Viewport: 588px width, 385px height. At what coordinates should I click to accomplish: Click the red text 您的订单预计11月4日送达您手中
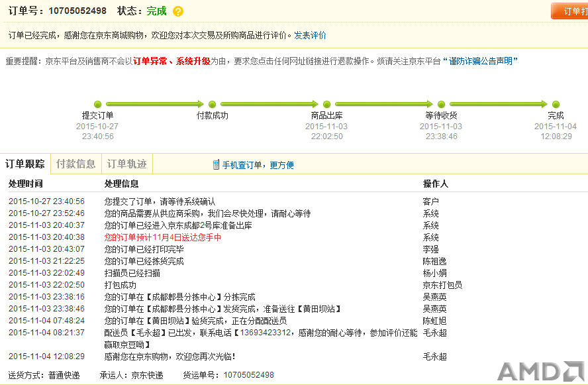[163, 237]
